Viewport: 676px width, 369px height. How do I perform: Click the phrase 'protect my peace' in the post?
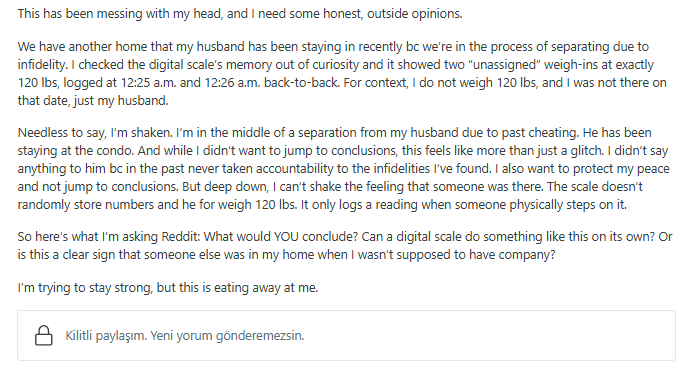click(x=624, y=169)
